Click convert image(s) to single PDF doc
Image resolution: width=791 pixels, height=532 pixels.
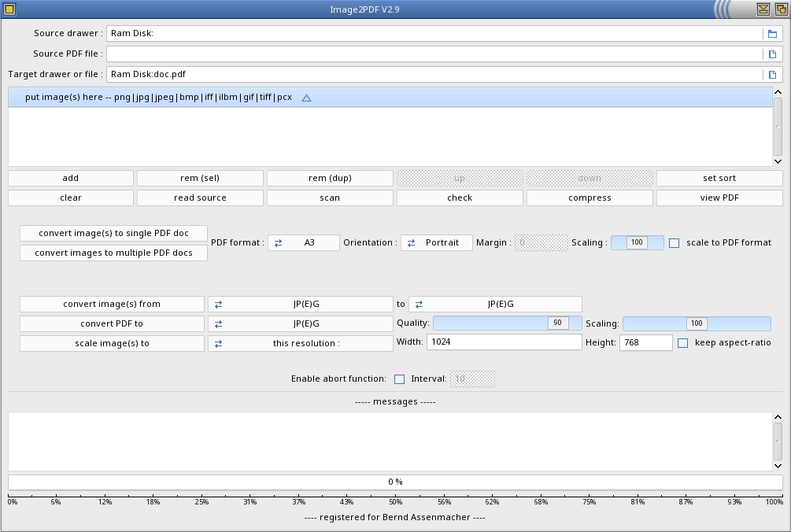coord(114,234)
